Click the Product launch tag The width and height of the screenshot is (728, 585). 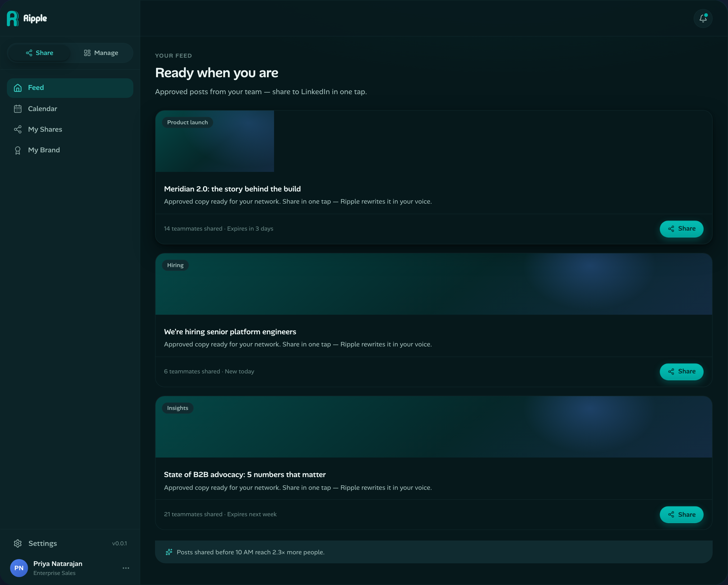pos(187,122)
